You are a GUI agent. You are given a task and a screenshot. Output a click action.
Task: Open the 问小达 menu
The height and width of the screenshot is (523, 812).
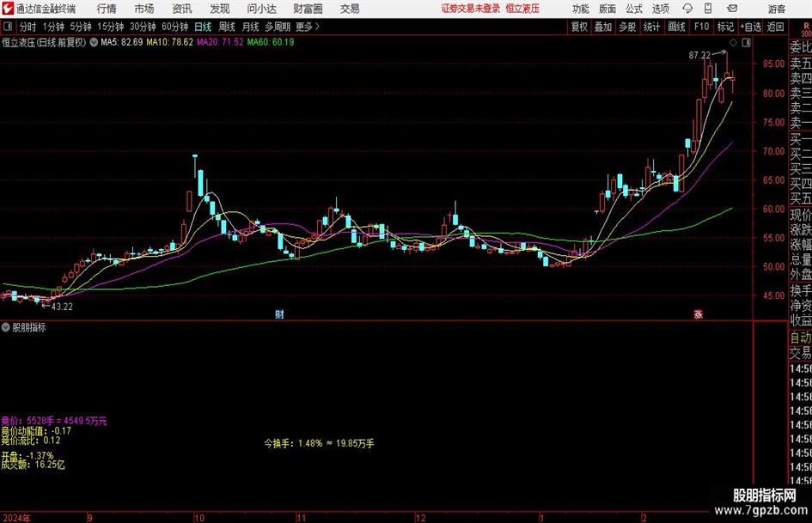(261, 9)
